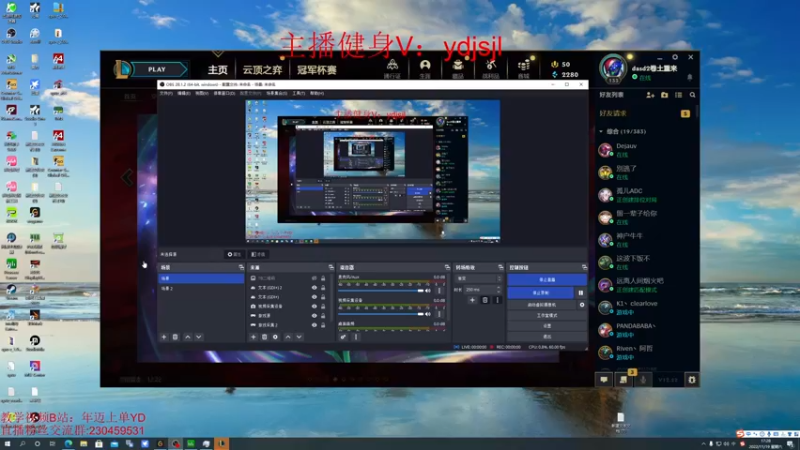Click the left carousel arrow in the League home page
800x450 pixels.
(x=127, y=178)
